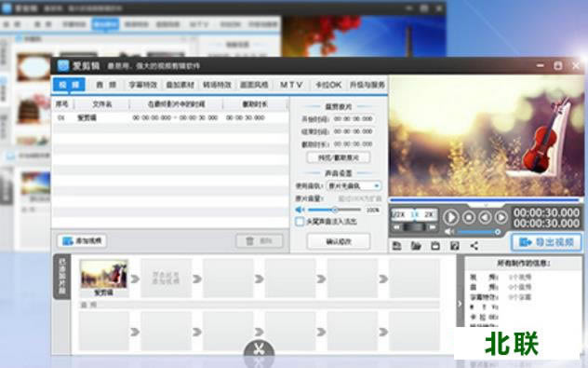588x368 pixels.
Task: Collapse info panel with side arrow
Action: click(x=460, y=304)
